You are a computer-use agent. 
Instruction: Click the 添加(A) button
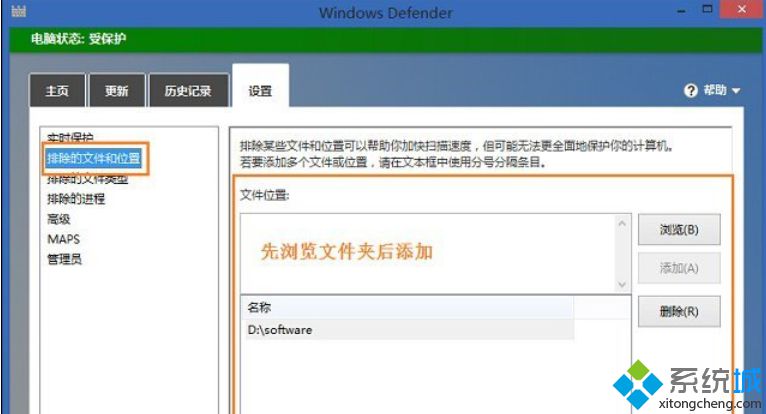tap(679, 268)
